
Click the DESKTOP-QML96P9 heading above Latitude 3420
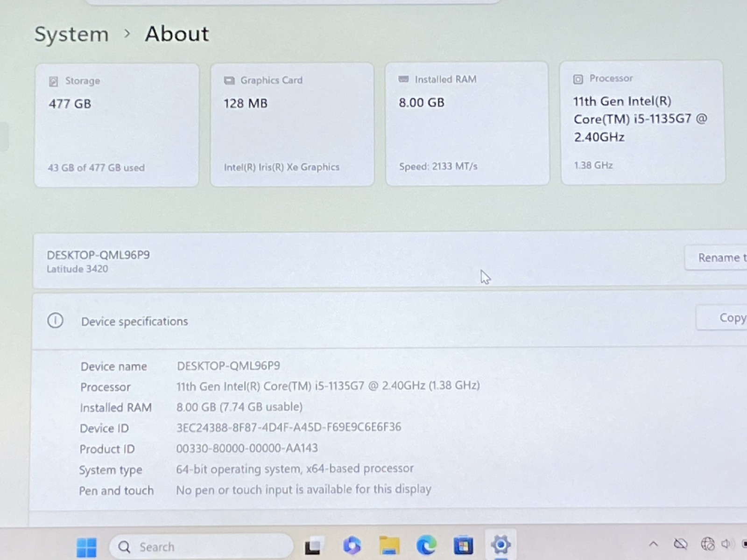tap(98, 255)
